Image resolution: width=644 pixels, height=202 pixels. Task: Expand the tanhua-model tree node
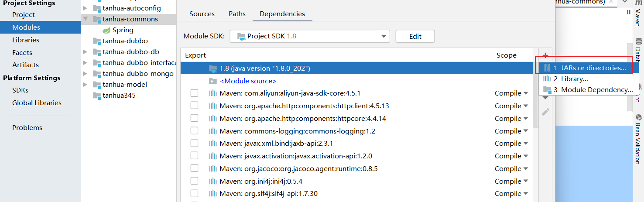[x=86, y=84]
